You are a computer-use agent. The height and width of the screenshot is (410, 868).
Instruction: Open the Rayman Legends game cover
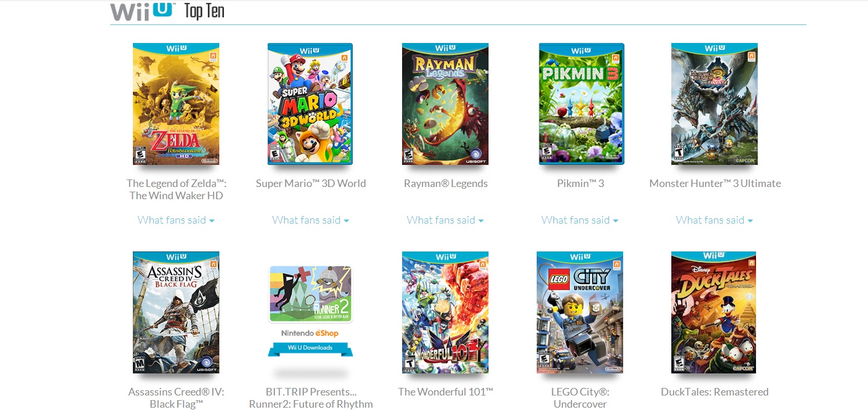pos(445,104)
